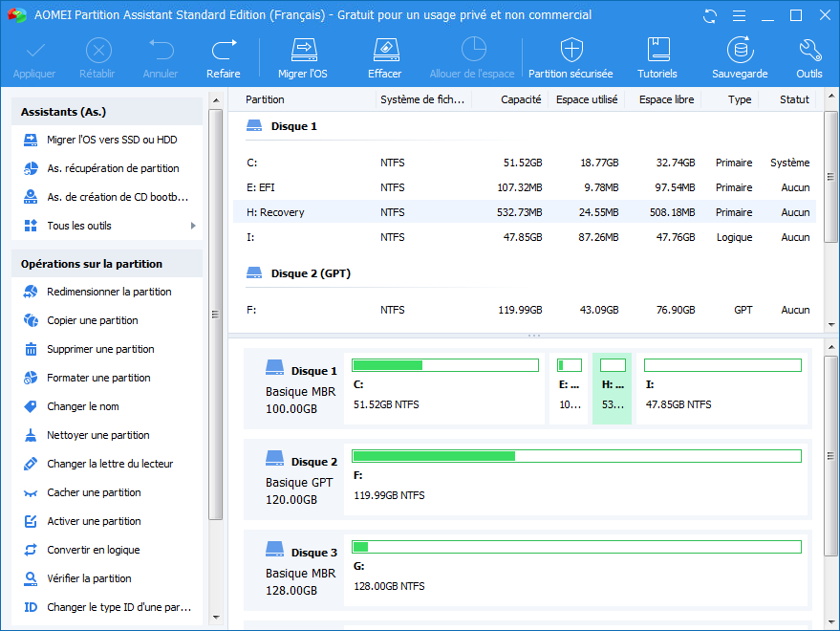This screenshot has width=840, height=631.
Task: Sort by the Capacité column header
Action: pyautogui.click(x=521, y=99)
